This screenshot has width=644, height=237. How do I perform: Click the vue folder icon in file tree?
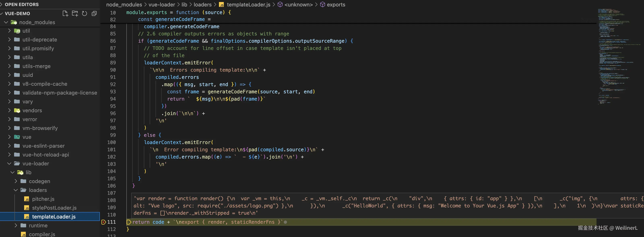[17, 137]
